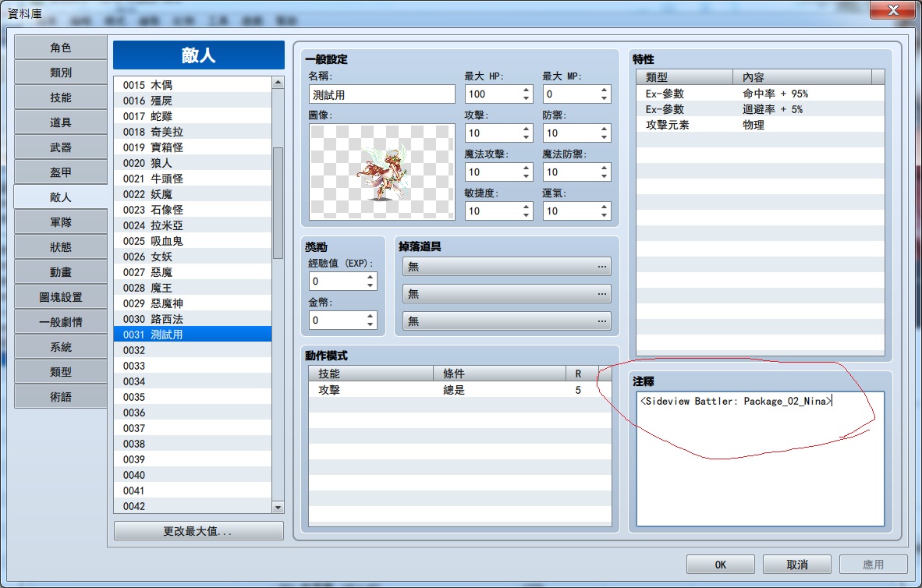Screen dimensions: 922x588
Task: Decrease the 運氣 luck value
Action: (604, 215)
